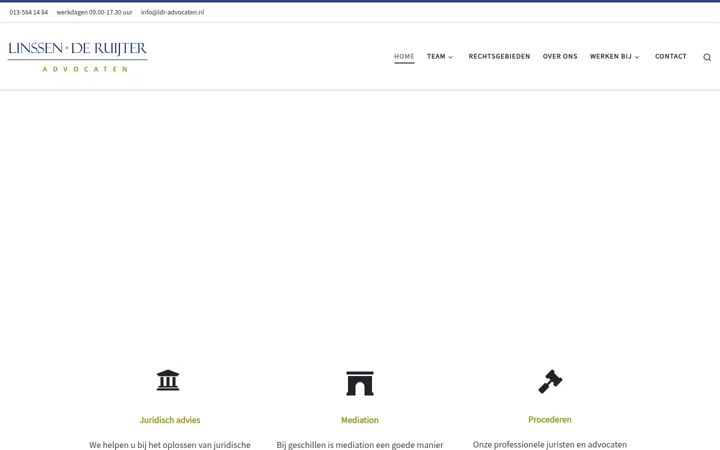Open the Contact menu item
720x450 pixels.
[x=670, y=56]
